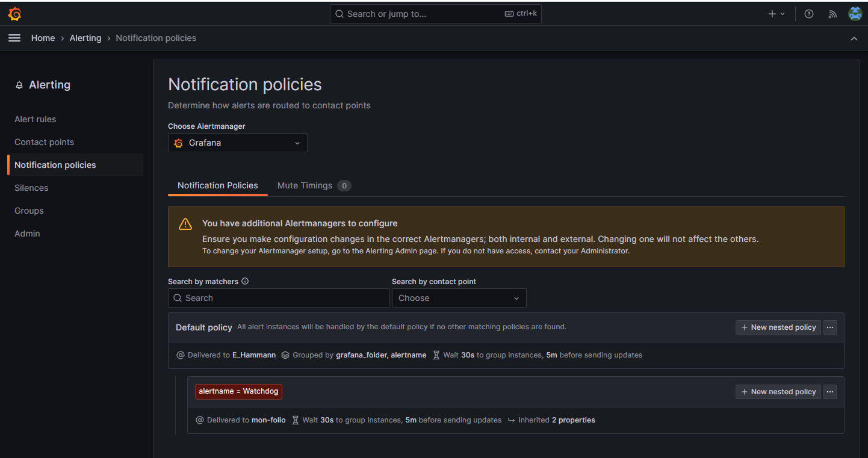The height and width of the screenshot is (458, 868).
Task: Open the ellipsis menu on Watchdog nested policy
Action: [x=830, y=391]
